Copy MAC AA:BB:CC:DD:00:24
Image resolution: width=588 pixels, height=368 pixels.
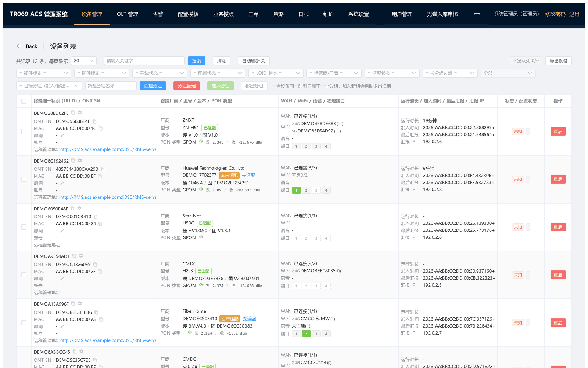tap(100, 224)
